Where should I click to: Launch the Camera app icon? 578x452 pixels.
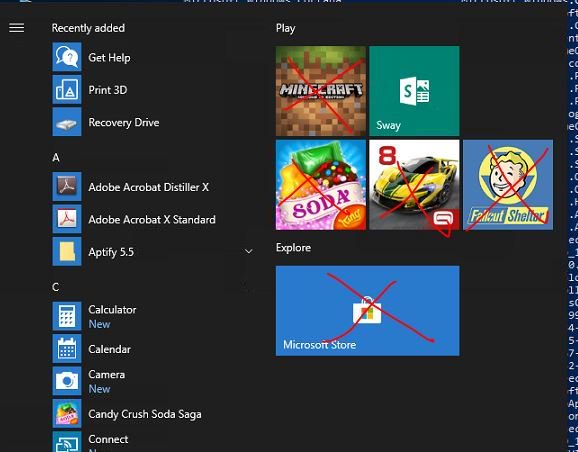pyautogui.click(x=67, y=381)
